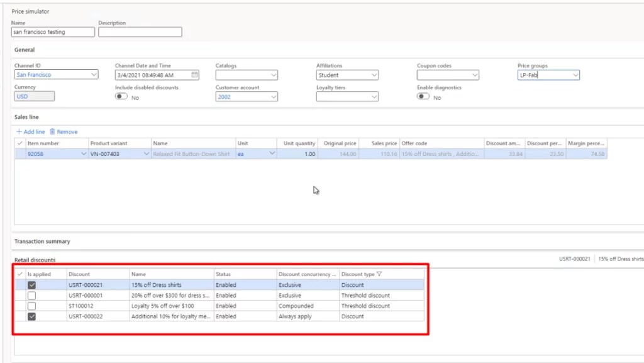
Task: Click Remove in Sales line
Action: point(64,132)
